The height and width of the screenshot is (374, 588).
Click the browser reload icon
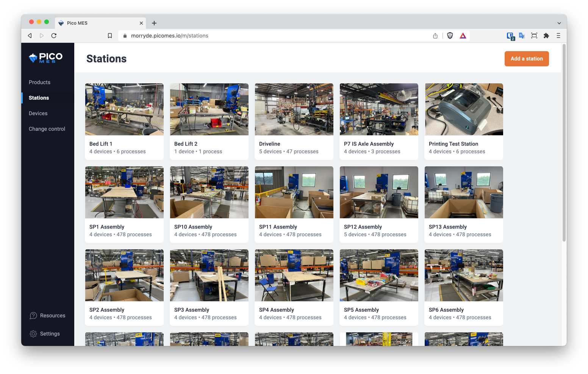(54, 36)
